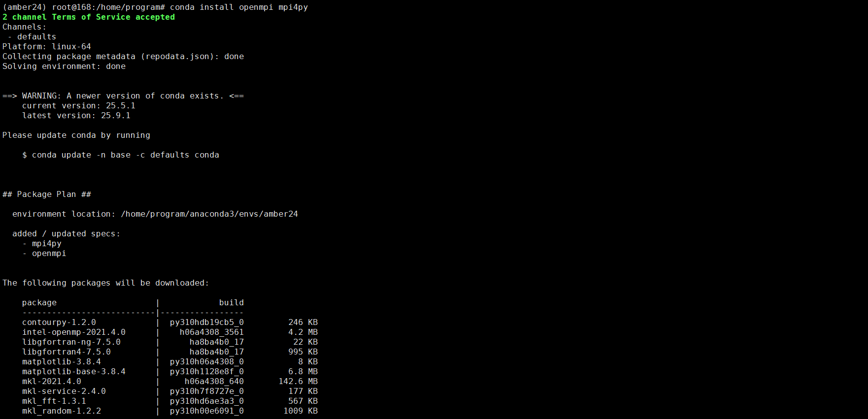Click the 'Platform: linux-64' line
Screen dimensions: 868x419
click(47, 47)
